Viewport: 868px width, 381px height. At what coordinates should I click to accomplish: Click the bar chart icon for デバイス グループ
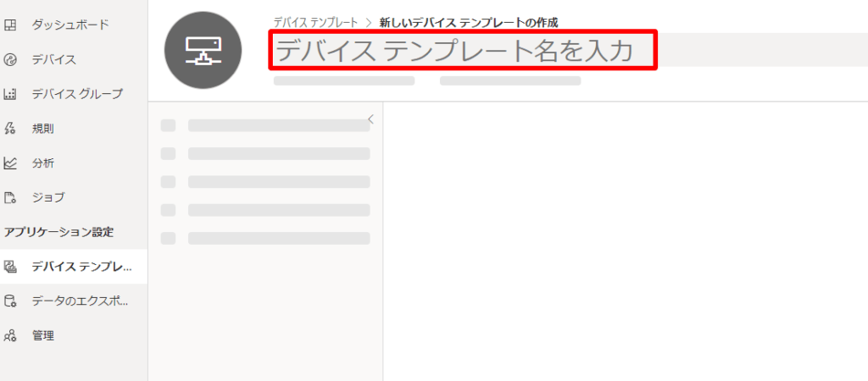point(10,94)
